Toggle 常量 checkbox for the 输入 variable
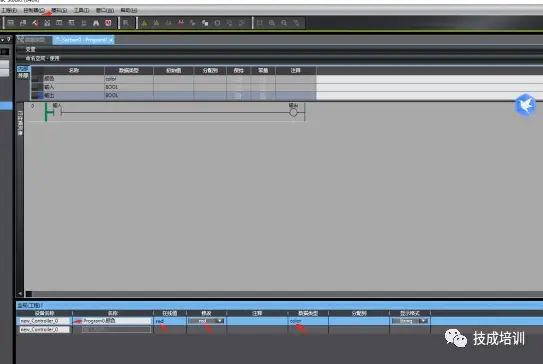The height and width of the screenshot is (364, 543). point(263,87)
